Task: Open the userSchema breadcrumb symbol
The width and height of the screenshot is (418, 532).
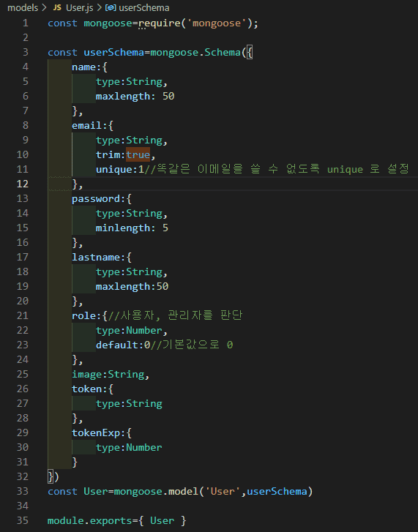Action: click(x=144, y=7)
